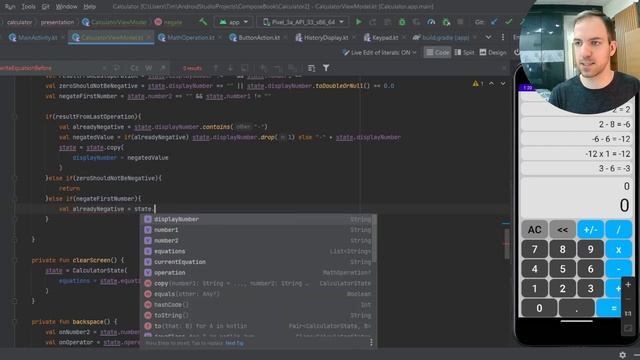Open the Live Edit of literals dropdown

click(x=379, y=52)
